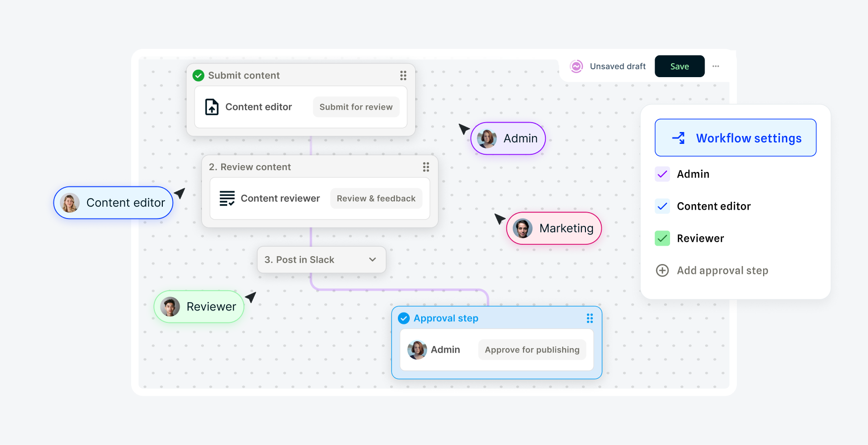Click the drag handle on Review content card
868x445 pixels.
pyautogui.click(x=426, y=167)
